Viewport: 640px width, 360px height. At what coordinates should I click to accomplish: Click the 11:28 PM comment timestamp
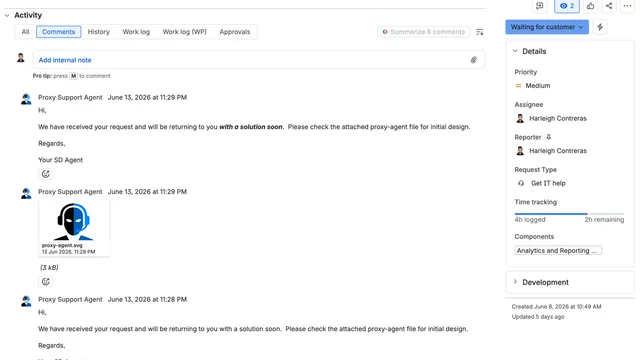click(x=147, y=300)
